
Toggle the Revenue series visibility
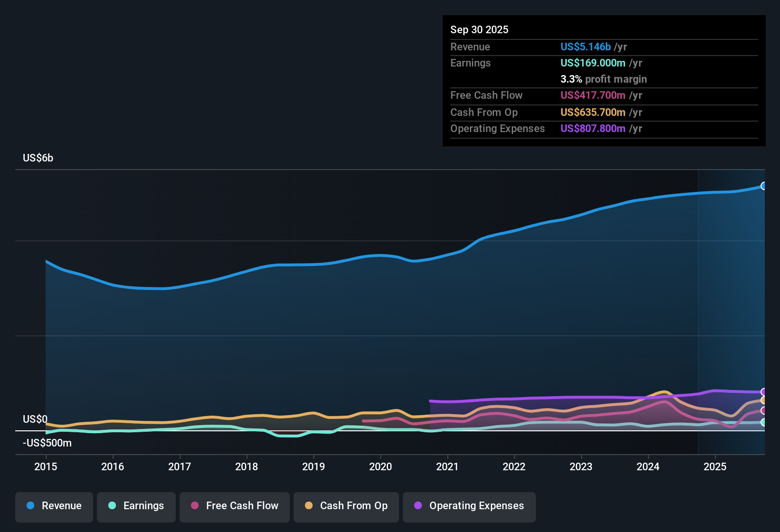click(54, 506)
